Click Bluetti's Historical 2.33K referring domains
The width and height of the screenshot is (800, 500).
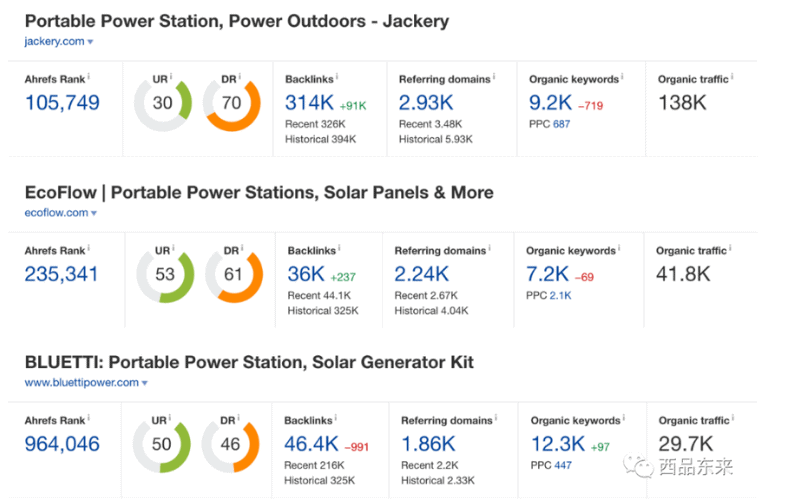tap(438, 481)
